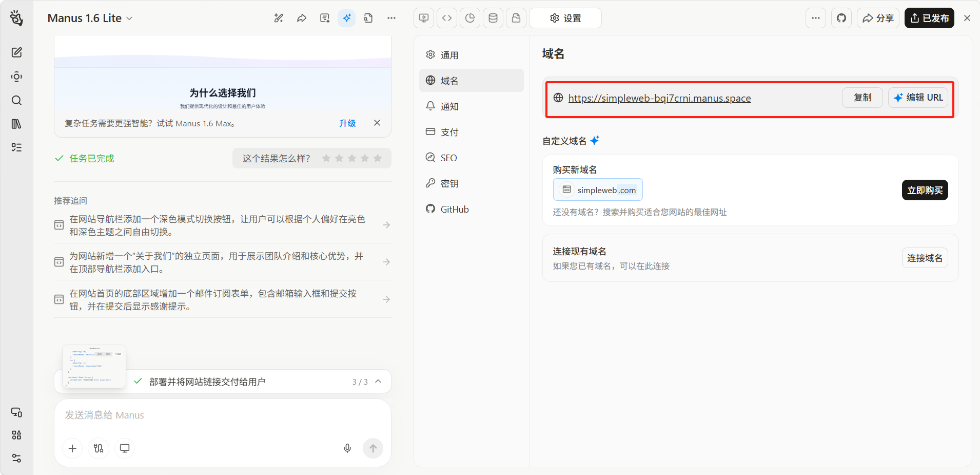Switch to the database tab
Viewport: 980px width, 475px height.
(493, 18)
